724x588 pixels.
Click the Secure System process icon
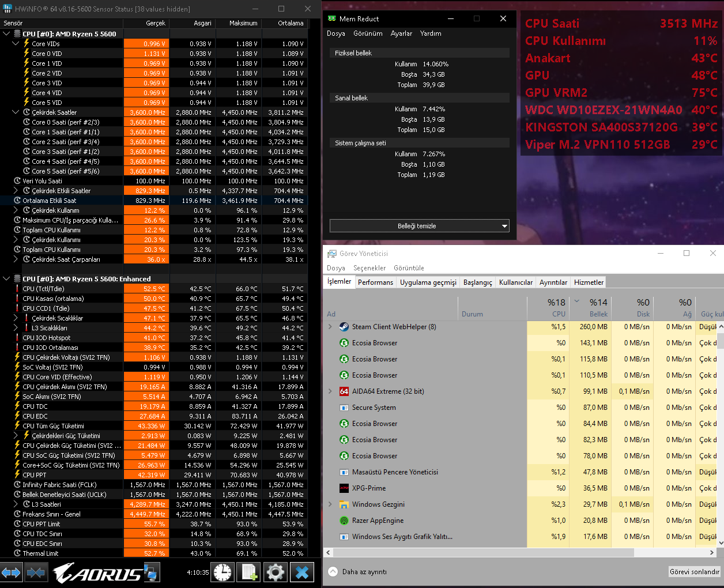click(344, 408)
